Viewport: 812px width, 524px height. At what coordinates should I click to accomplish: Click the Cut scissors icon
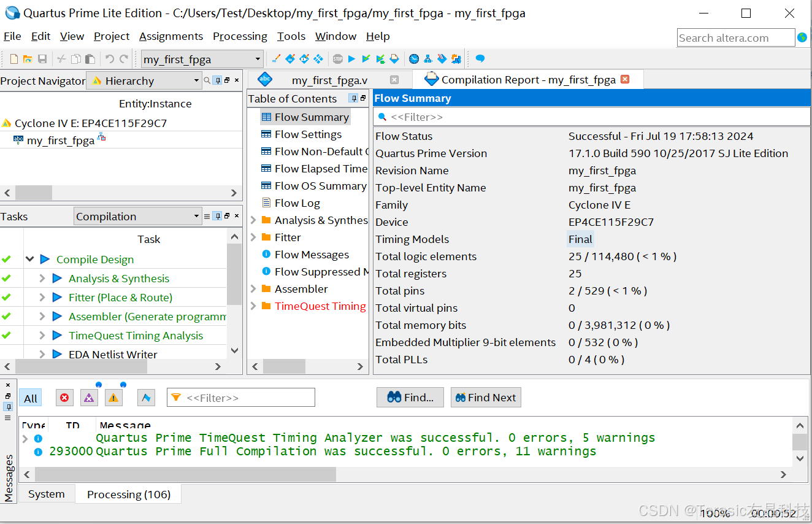[61, 59]
